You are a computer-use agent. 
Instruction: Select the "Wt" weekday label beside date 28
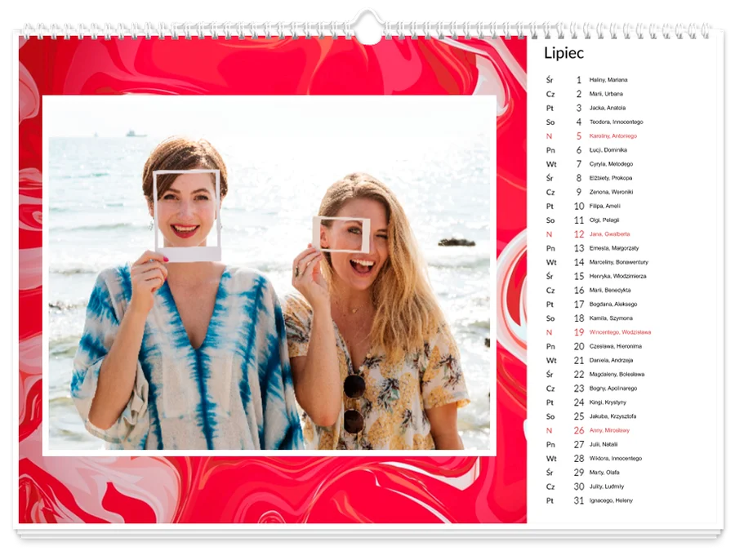coord(551,459)
